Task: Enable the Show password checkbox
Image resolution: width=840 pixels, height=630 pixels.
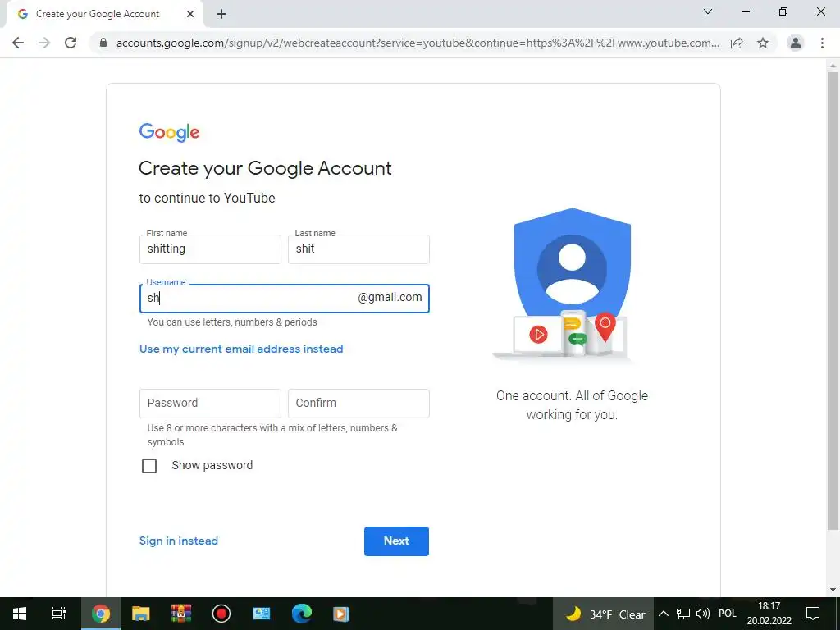Action: pos(149,466)
